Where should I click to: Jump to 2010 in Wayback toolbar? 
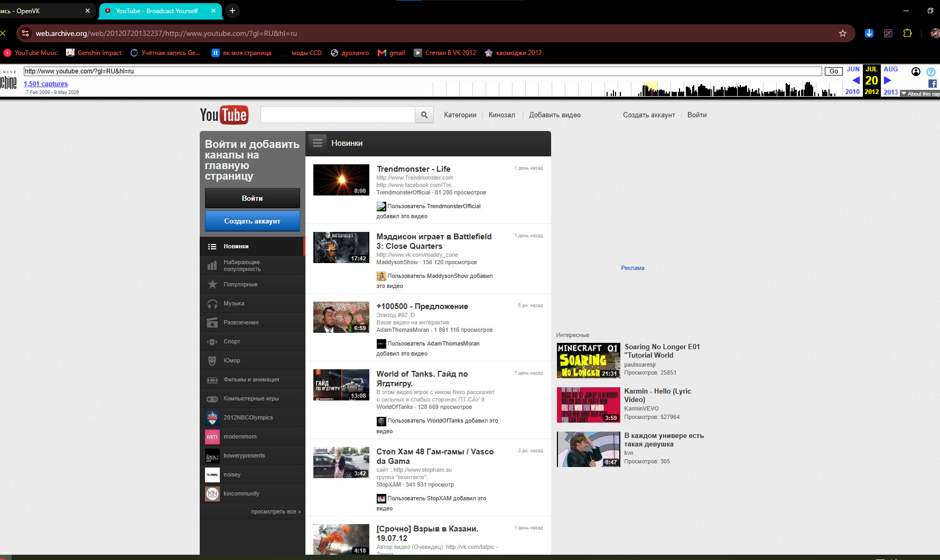tap(852, 92)
